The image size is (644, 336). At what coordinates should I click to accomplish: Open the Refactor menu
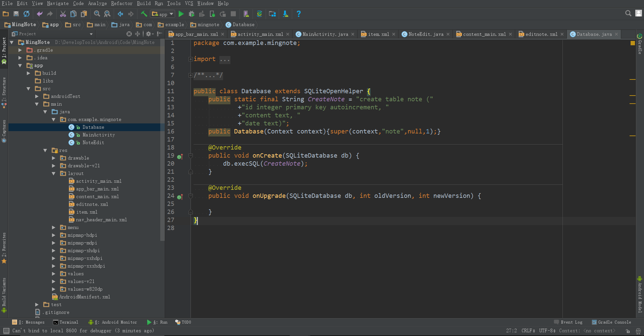(x=122, y=3)
